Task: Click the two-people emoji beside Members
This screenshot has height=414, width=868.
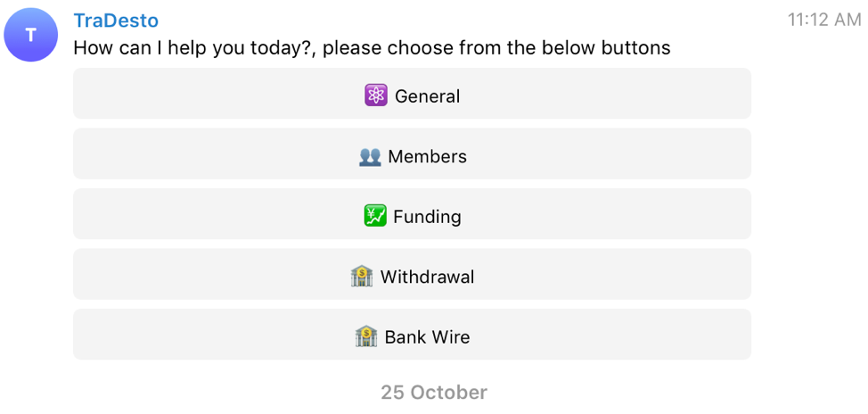Action: point(370,156)
